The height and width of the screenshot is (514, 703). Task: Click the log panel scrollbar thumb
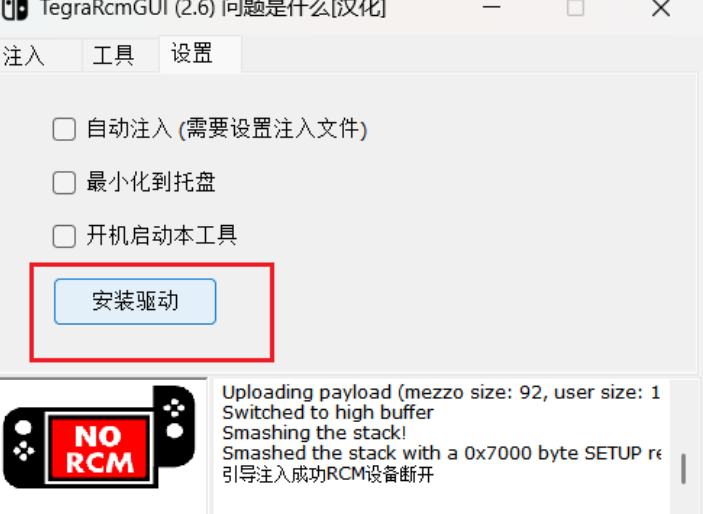click(683, 469)
